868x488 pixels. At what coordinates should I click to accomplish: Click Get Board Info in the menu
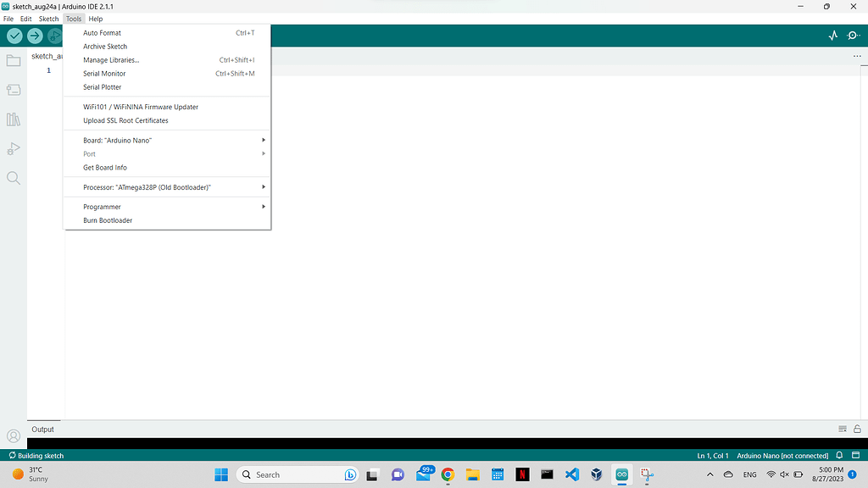[x=104, y=167]
